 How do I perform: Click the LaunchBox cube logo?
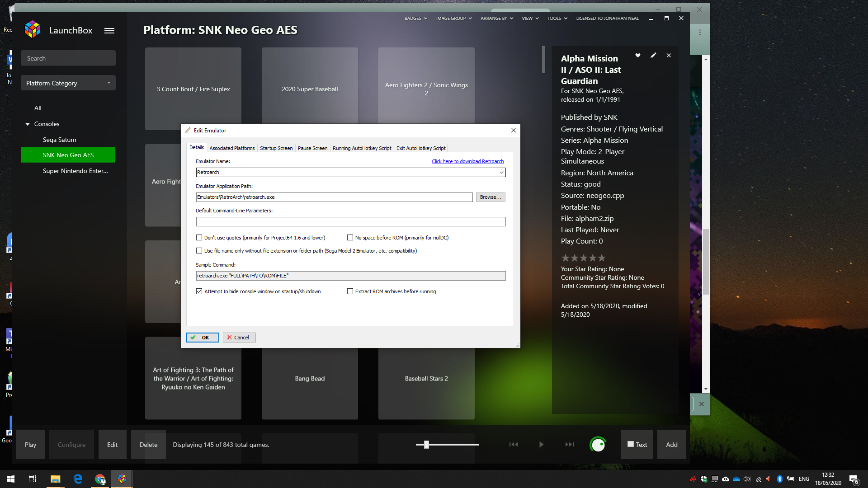point(32,30)
